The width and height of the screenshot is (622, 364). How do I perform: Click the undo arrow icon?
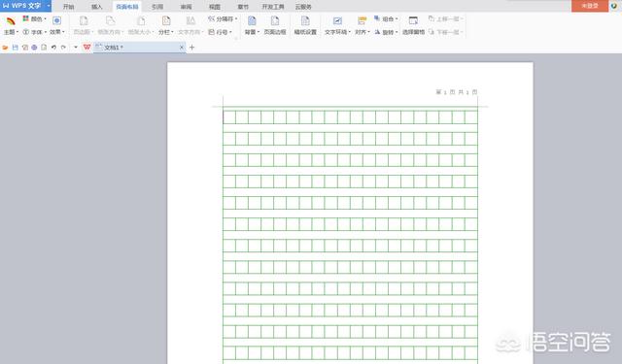click(53, 48)
